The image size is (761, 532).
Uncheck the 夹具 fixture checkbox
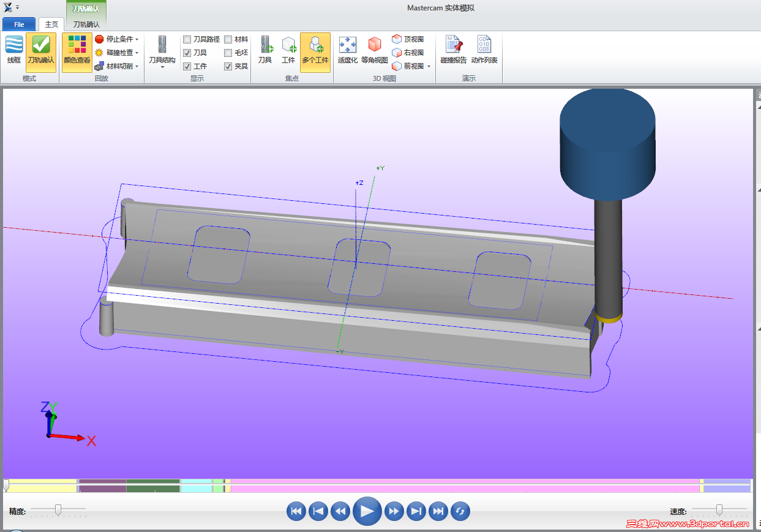[228, 66]
